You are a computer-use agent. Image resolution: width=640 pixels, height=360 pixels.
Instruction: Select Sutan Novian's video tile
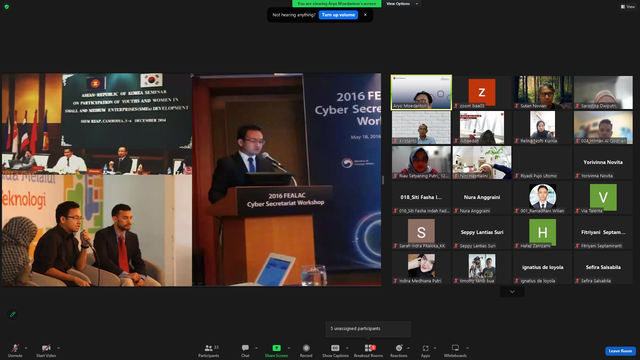pyautogui.click(x=543, y=92)
